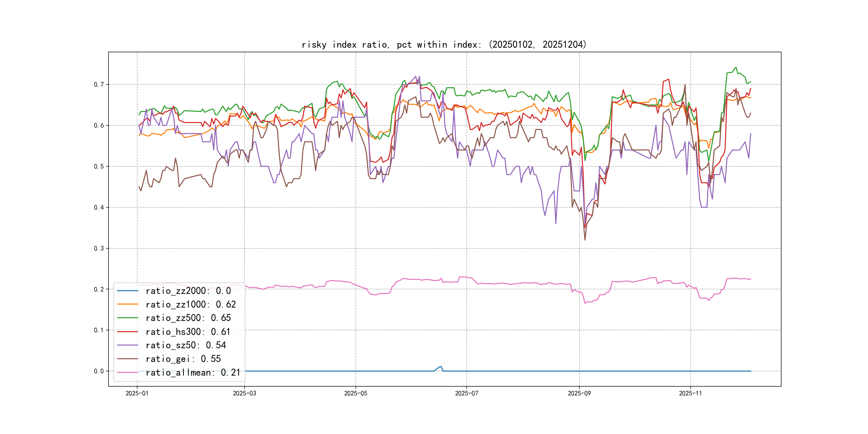Click the orange legend line sample
868x434 pixels.
(127, 304)
